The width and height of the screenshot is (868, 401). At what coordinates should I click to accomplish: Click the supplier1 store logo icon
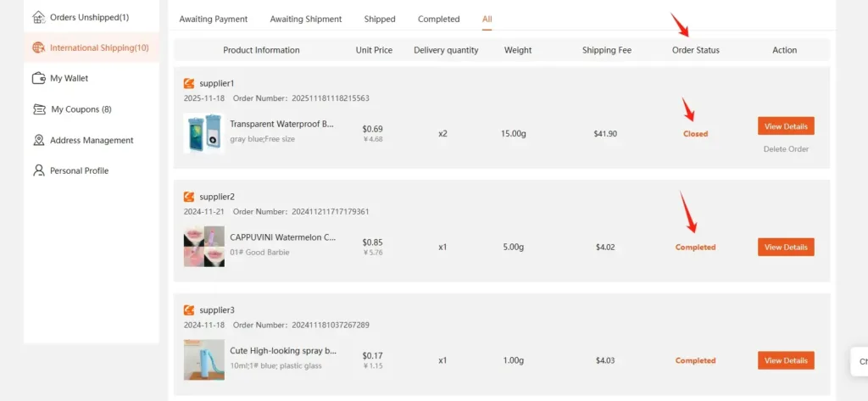click(x=189, y=84)
